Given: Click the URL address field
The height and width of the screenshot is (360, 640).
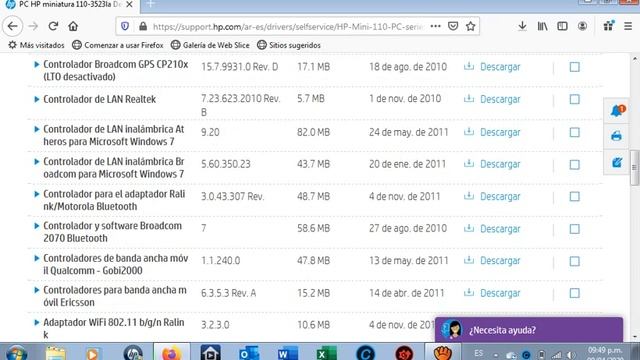Looking at the screenshot, I should point(288,27).
